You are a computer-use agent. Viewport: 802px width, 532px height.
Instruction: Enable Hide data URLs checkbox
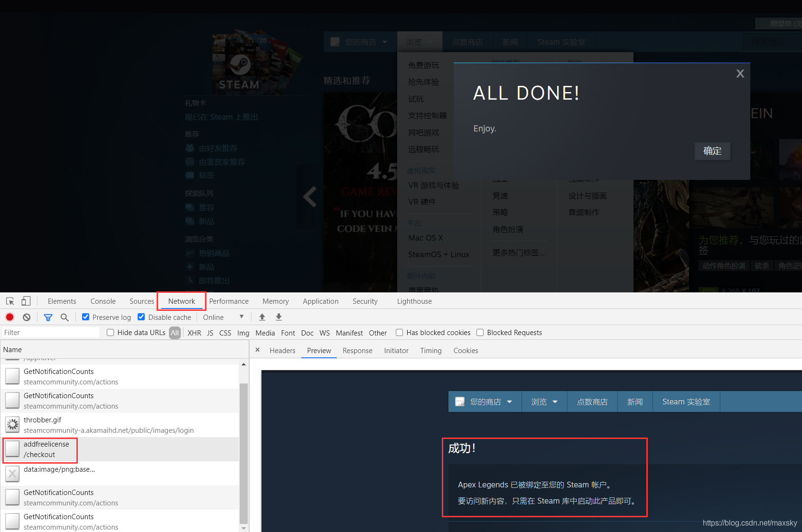[x=110, y=333]
